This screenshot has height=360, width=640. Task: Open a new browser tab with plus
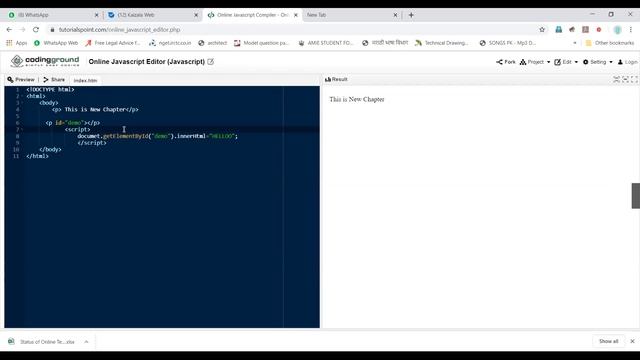[x=411, y=15]
